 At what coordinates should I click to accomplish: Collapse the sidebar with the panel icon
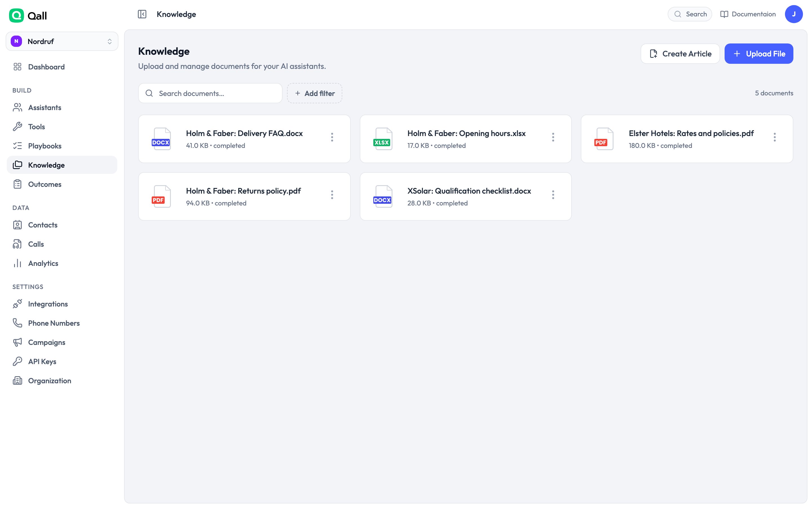pyautogui.click(x=142, y=14)
